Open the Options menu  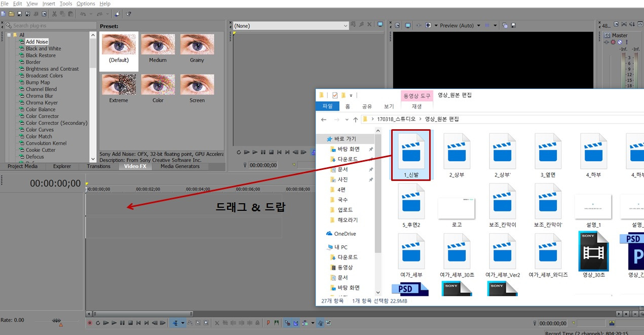(86, 4)
